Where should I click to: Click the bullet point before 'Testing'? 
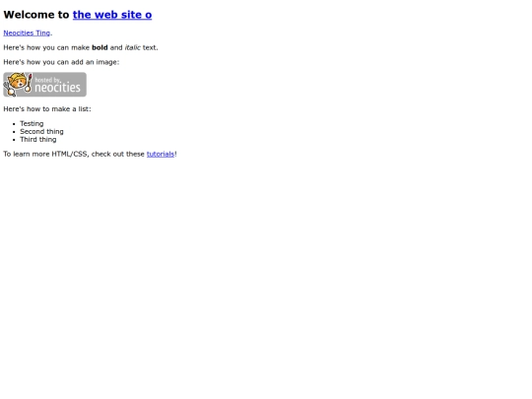pyautogui.click(x=14, y=124)
